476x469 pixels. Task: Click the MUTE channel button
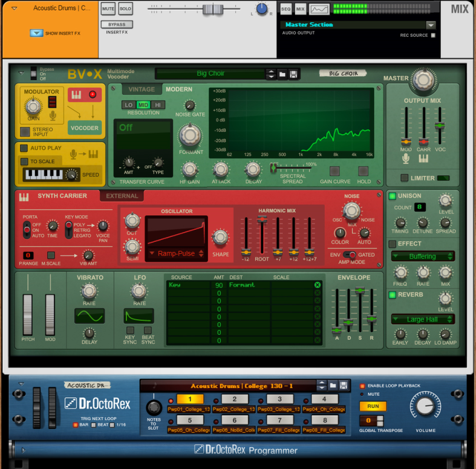tap(108, 9)
